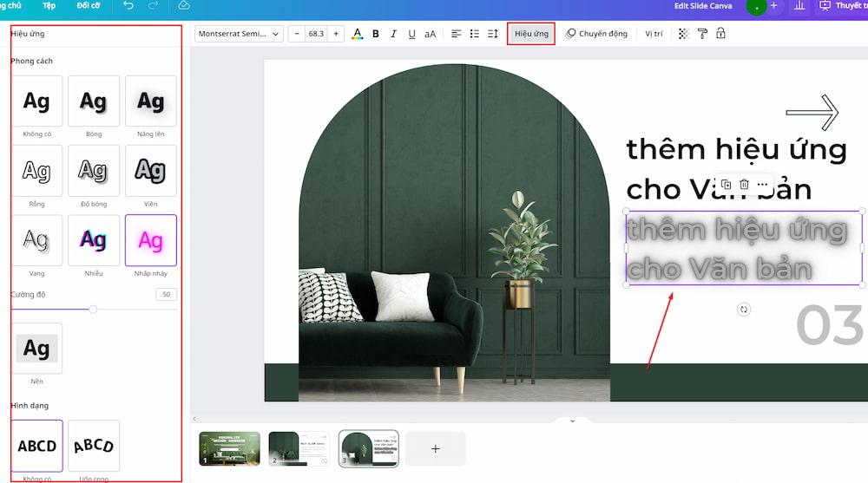Open the text color picker

coord(358,34)
